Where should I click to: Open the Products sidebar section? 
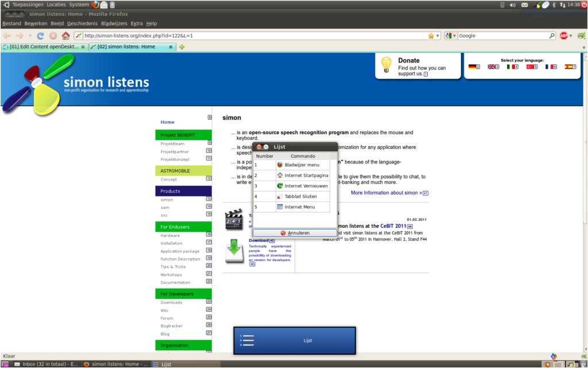[183, 191]
